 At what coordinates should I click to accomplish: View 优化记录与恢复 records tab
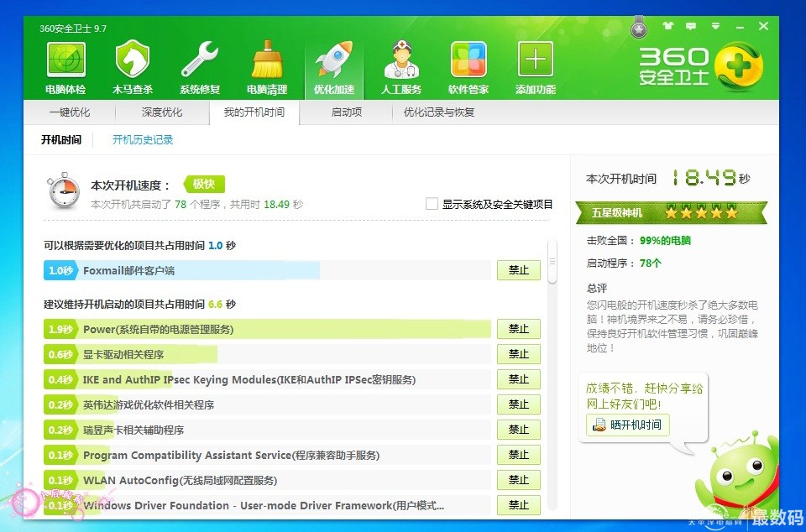pos(438,112)
